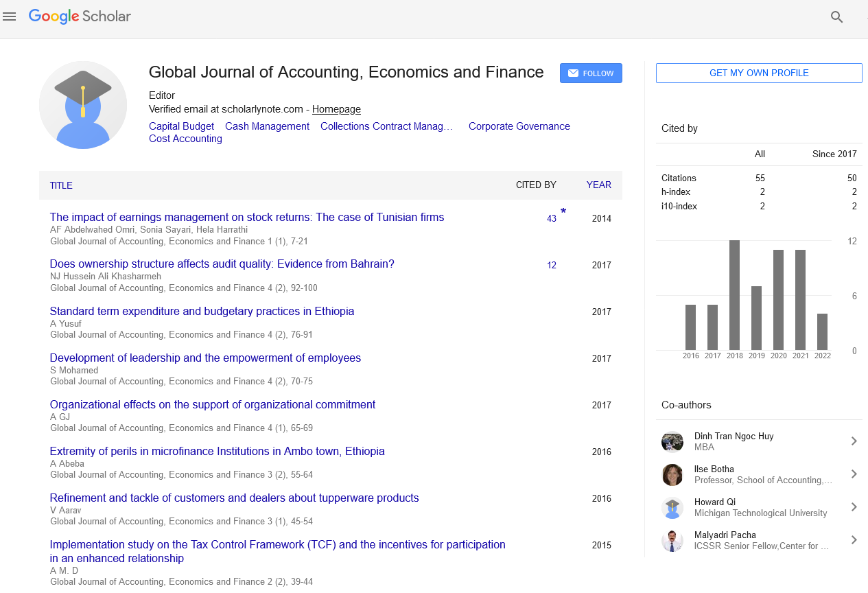This screenshot has width=868, height=593.
Task: Click the 2020 citation bar
Action: pyautogui.click(x=778, y=300)
